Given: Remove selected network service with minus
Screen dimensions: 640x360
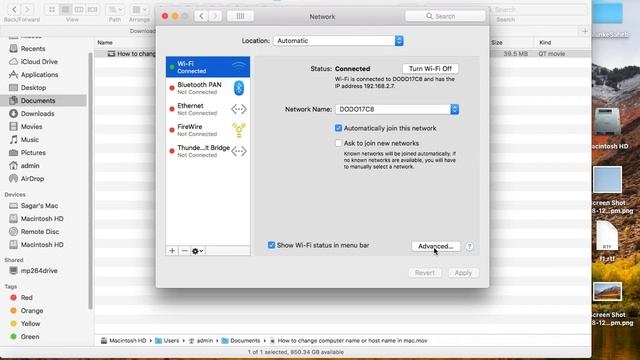Looking at the screenshot, I should (x=184, y=251).
